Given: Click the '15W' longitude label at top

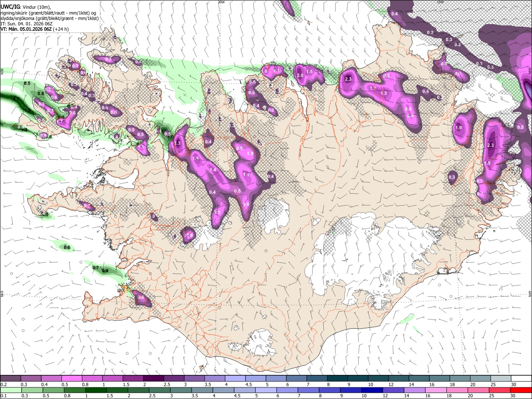Looking at the screenshot, I should [440, 2].
